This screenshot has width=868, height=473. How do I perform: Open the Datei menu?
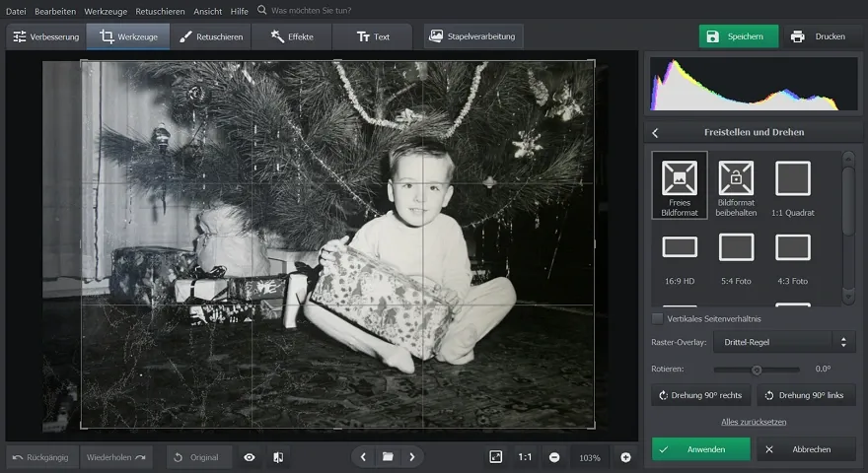click(x=16, y=11)
